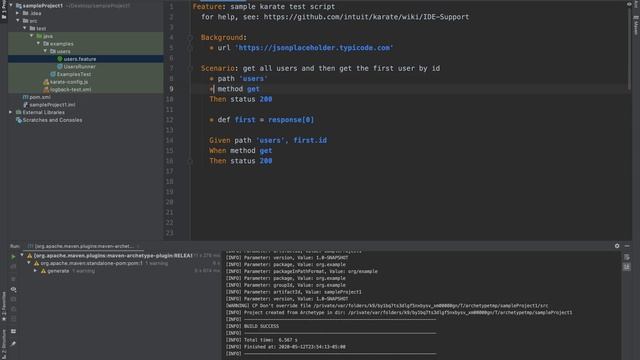This screenshot has width=640, height=360.
Task: Click warning icon on maven-archetype-plugin node
Action: 29,256
